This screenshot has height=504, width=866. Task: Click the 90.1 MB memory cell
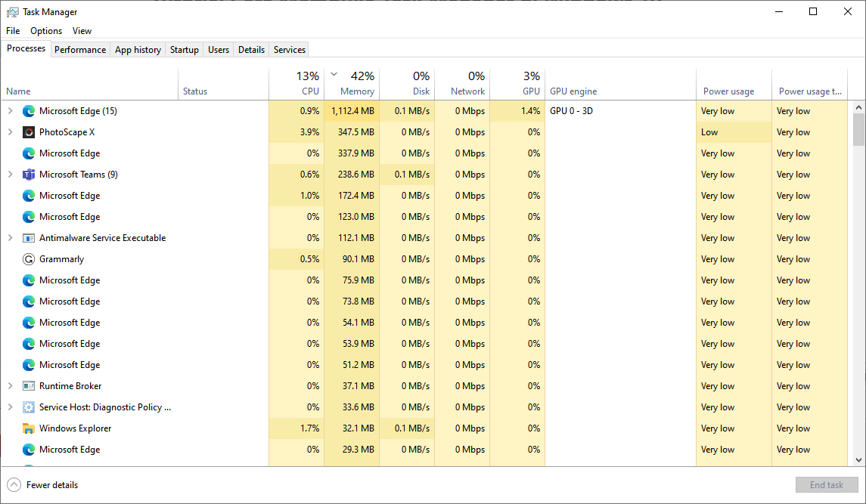pos(352,259)
